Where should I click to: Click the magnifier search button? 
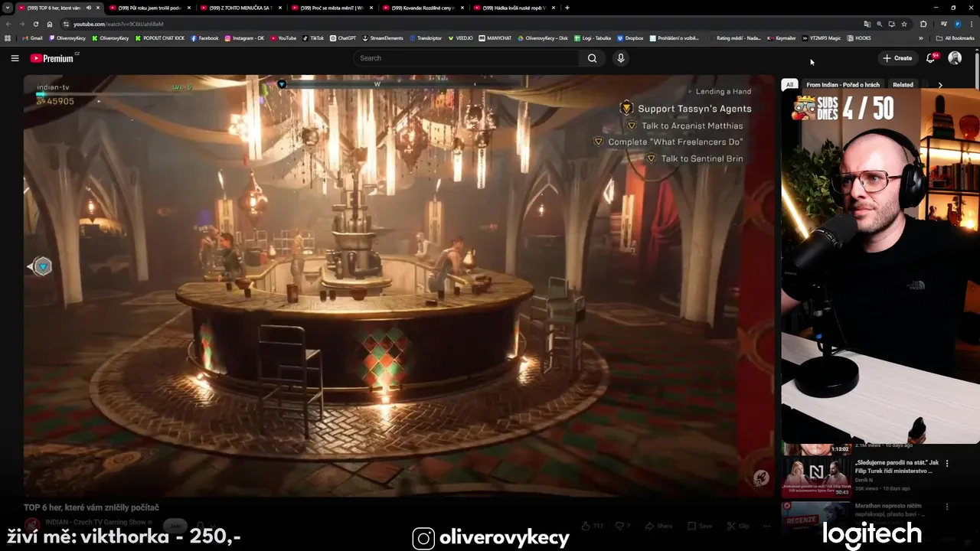592,58
